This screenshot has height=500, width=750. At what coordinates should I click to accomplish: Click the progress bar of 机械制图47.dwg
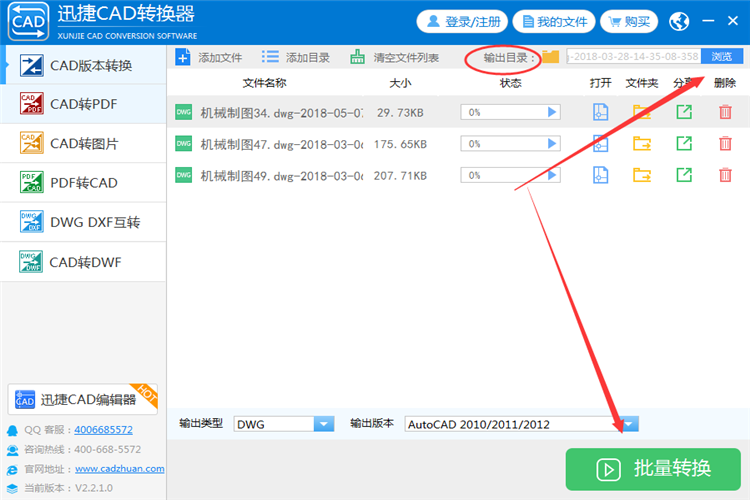[x=510, y=144]
